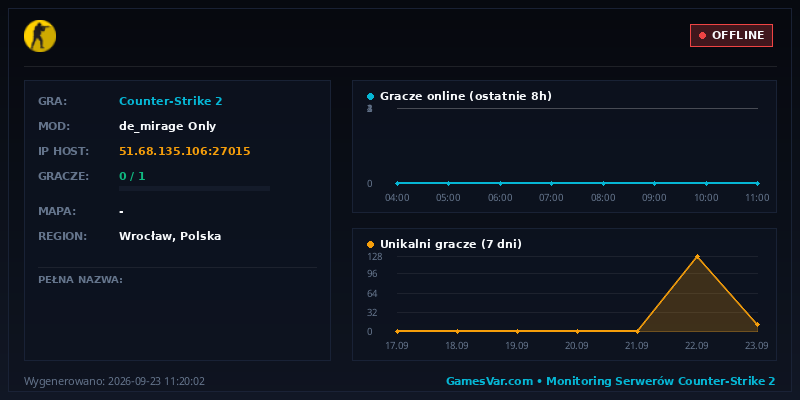Click the red OFFLINE status badge

pos(731,35)
